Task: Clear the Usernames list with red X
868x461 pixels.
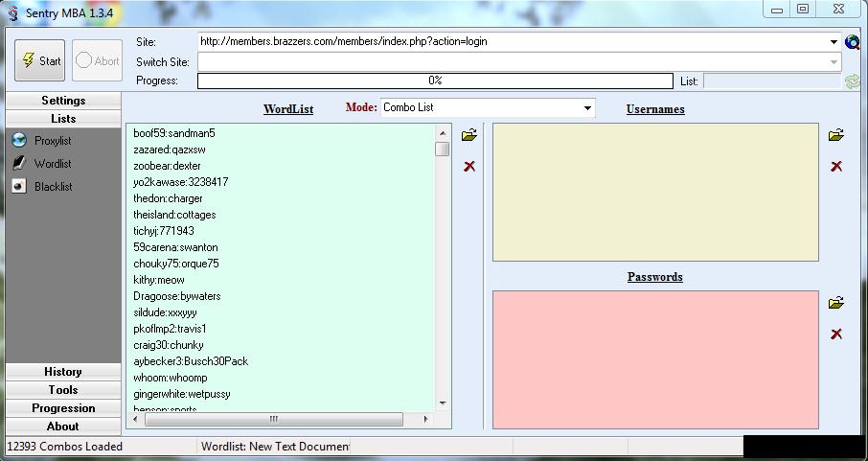Action: (x=836, y=166)
